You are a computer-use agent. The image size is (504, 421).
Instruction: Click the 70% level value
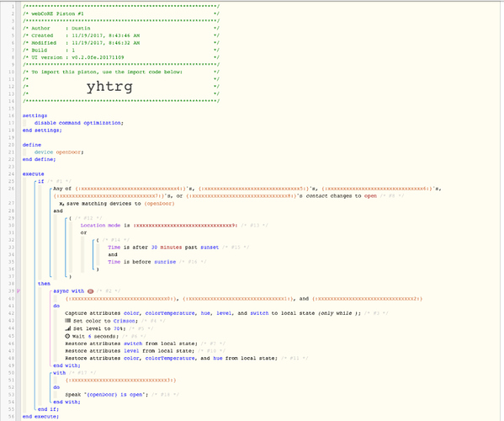119,328
